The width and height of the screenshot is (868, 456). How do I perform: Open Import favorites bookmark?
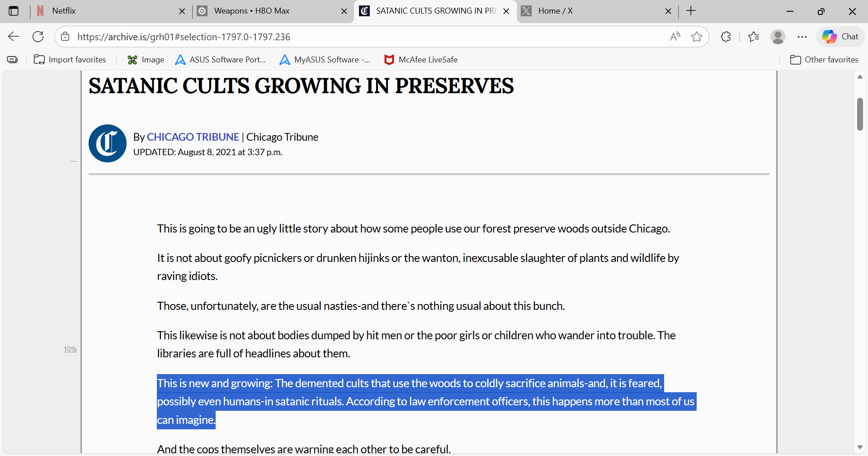point(70,60)
